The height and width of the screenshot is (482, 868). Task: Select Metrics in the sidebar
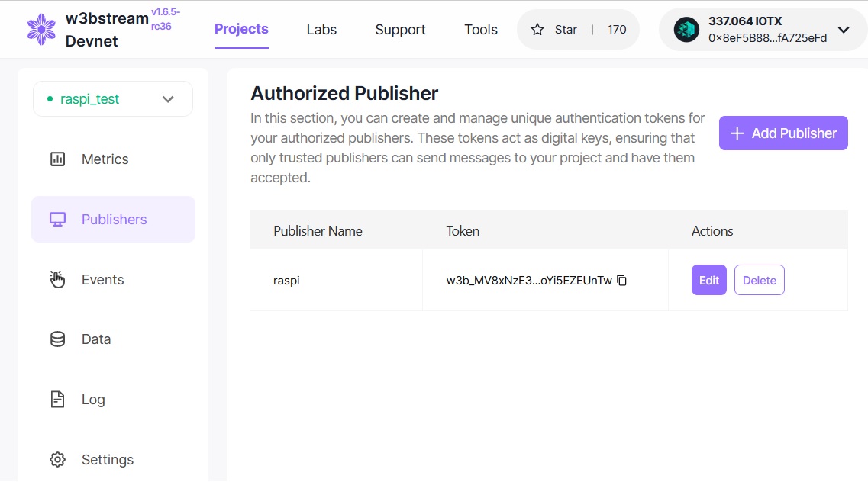coord(114,159)
